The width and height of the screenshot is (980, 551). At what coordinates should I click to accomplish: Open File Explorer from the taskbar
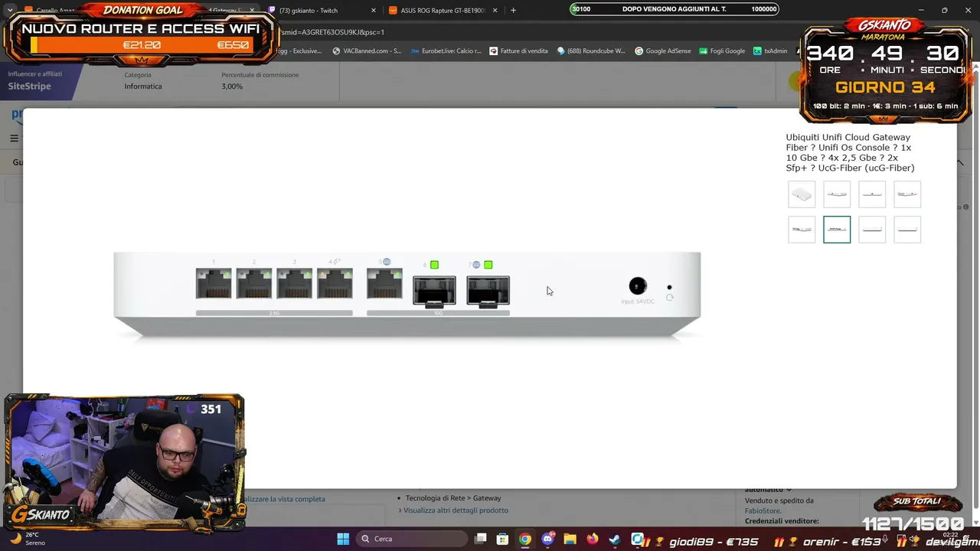click(570, 539)
